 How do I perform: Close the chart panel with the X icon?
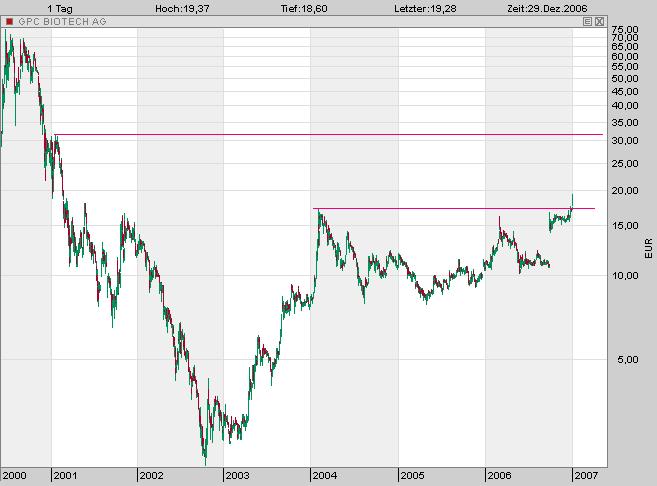[x=598, y=21]
